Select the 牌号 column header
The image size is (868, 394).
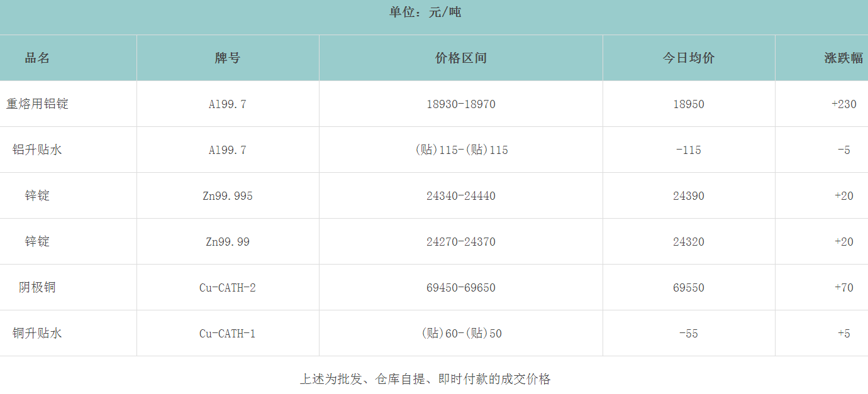[x=227, y=58]
